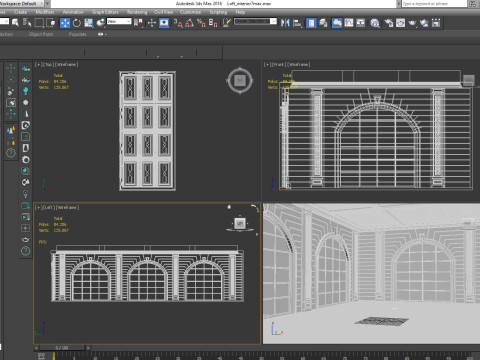Open the Rendering menu
Image resolution: width=480 pixels, height=360 pixels.
point(137,12)
